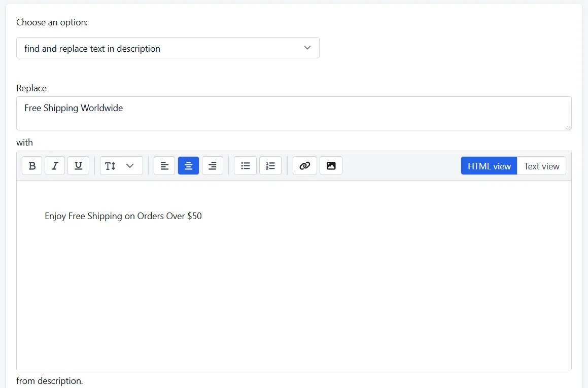Align text left in editor

[x=164, y=166]
